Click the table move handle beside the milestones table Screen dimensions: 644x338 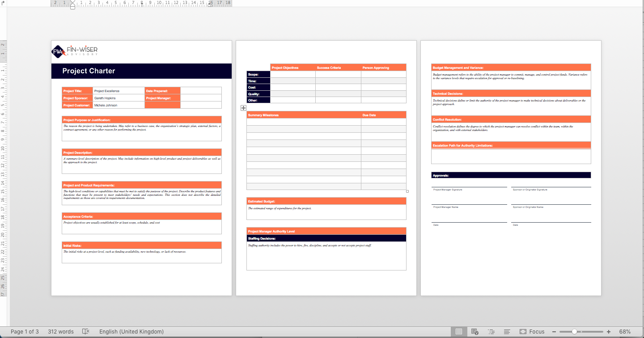coord(243,108)
